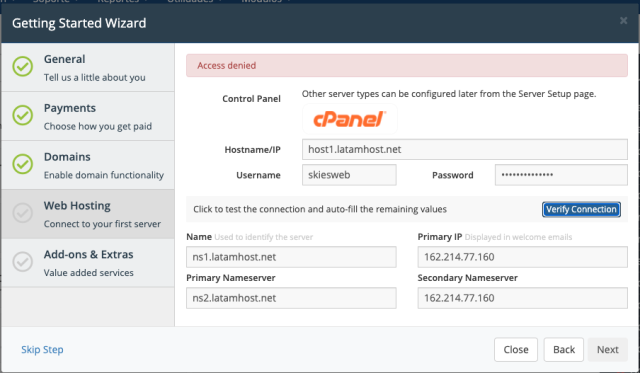This screenshot has height=373, width=640.
Task: Go to the Add-ons & Extras step
Action: 88,263
